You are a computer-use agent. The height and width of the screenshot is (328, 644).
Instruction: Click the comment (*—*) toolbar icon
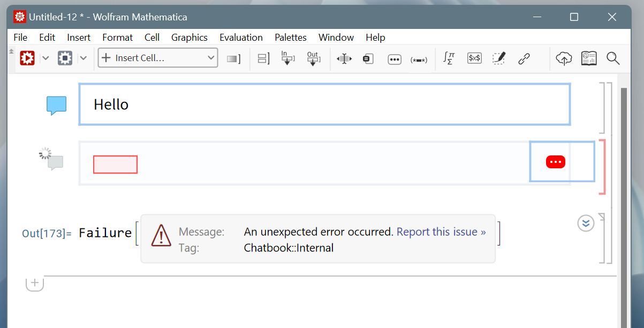(419, 59)
